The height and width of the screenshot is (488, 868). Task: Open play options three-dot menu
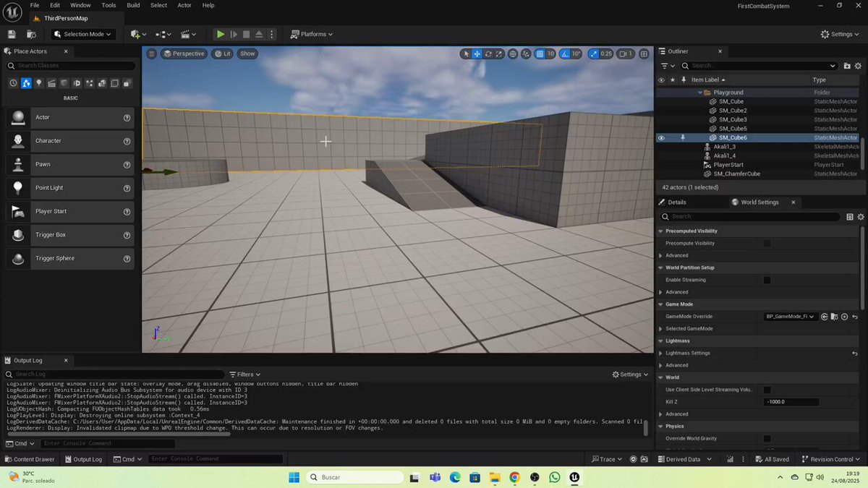tap(272, 34)
